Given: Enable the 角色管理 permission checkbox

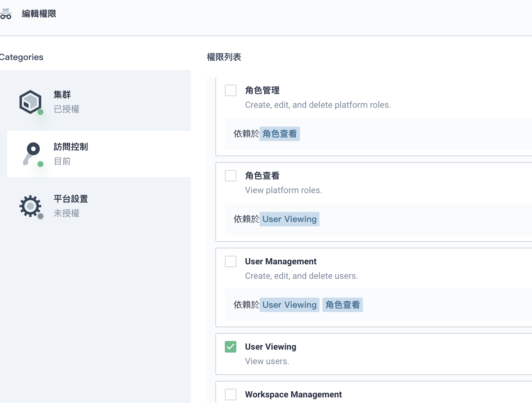Looking at the screenshot, I should [x=231, y=90].
